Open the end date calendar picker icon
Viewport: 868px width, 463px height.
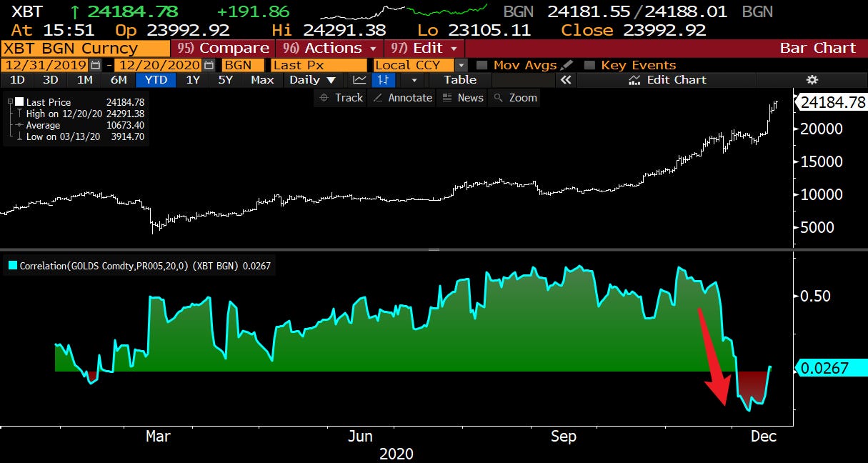[209, 65]
